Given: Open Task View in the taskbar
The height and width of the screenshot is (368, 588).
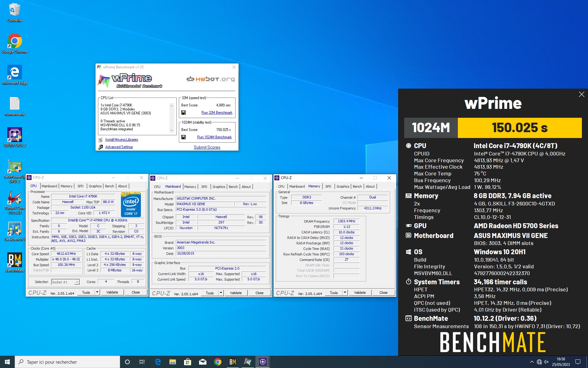Looking at the screenshot, I should pyautogui.click(x=142, y=362).
